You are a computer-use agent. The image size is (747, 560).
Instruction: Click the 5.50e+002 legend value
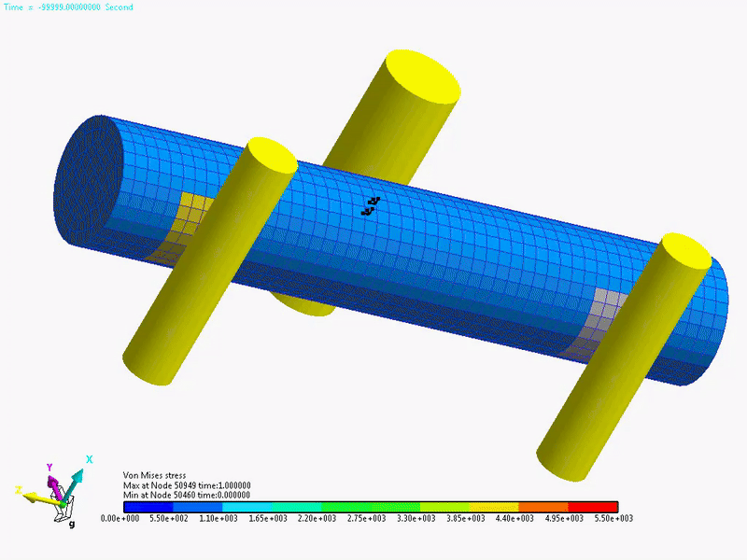tap(169, 518)
